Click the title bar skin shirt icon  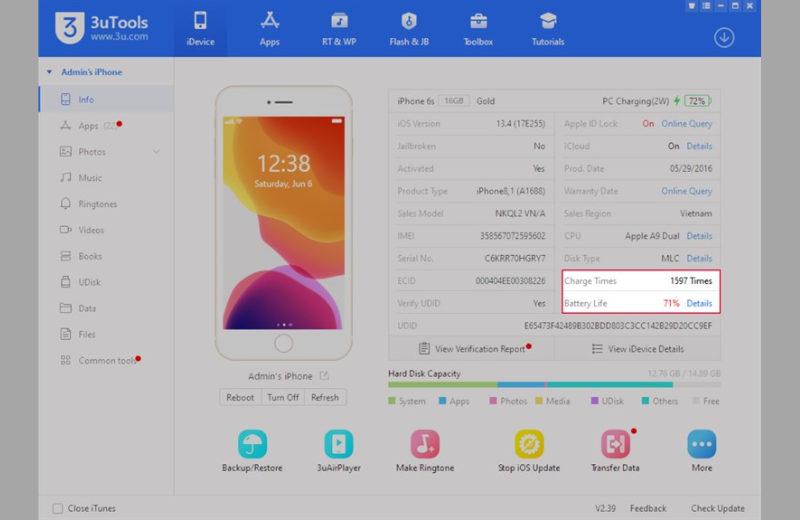click(x=691, y=6)
